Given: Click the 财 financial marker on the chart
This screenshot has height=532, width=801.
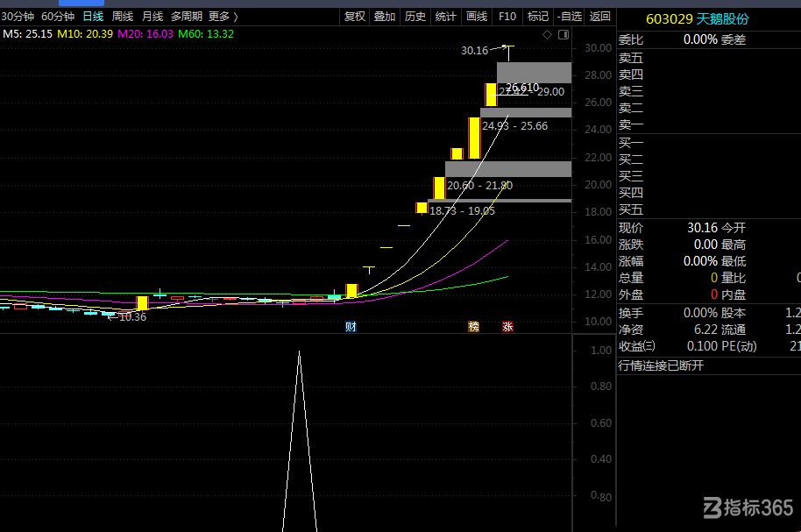Looking at the screenshot, I should [x=351, y=327].
